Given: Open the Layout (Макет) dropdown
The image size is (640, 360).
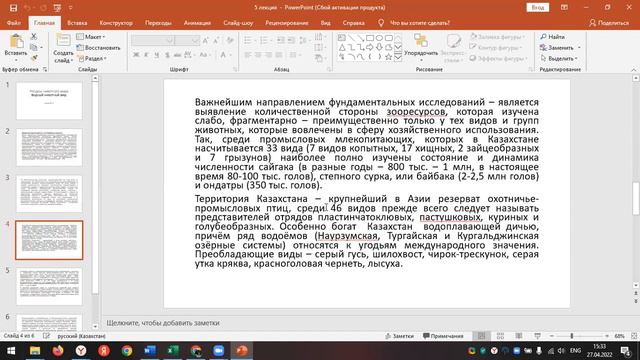Looking at the screenshot, I should 91,37.
